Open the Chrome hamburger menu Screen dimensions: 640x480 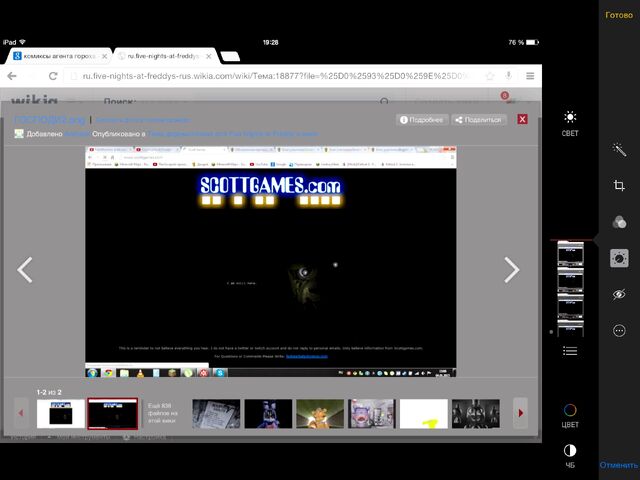(530, 76)
